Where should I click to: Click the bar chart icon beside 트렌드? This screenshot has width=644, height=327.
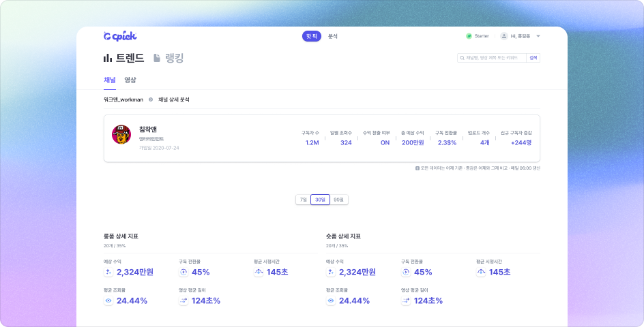pos(108,59)
